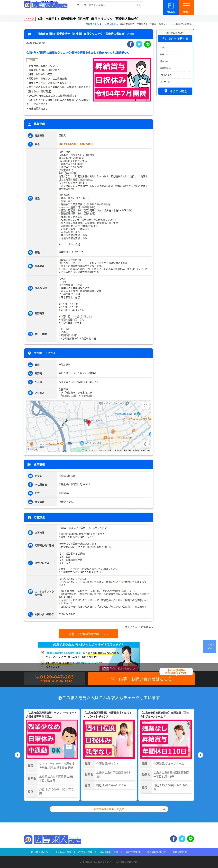This screenshot has width=218, height=868.
Task: Click the 昇給賞与 job banner image
Action: (122, 80)
